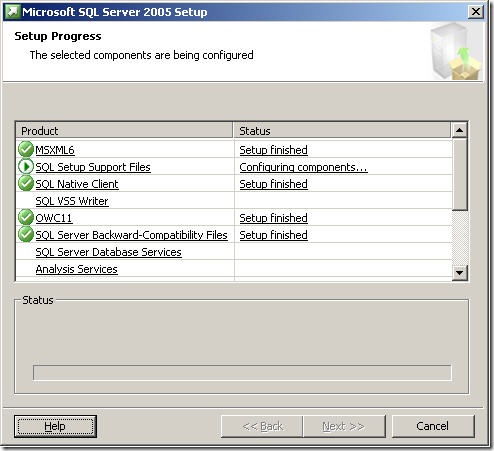Open the SQL VSS Writer link
Screen dimensions: 494x451
[72, 201]
